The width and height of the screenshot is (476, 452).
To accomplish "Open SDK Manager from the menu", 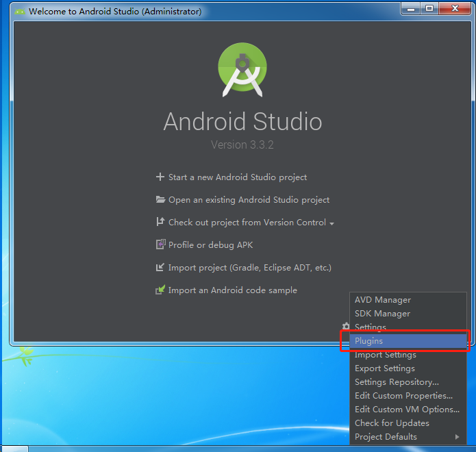I will tap(408, 313).
